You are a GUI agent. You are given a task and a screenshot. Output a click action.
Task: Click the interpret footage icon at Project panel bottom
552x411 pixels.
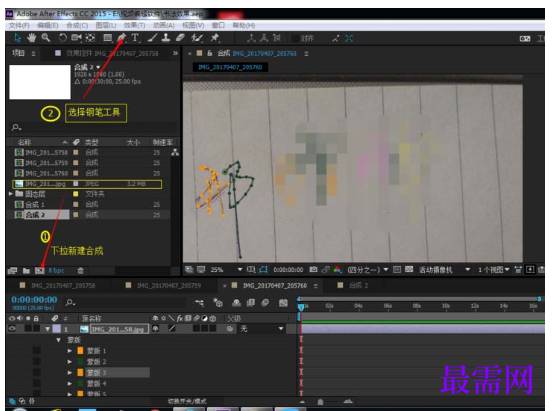[12, 270]
